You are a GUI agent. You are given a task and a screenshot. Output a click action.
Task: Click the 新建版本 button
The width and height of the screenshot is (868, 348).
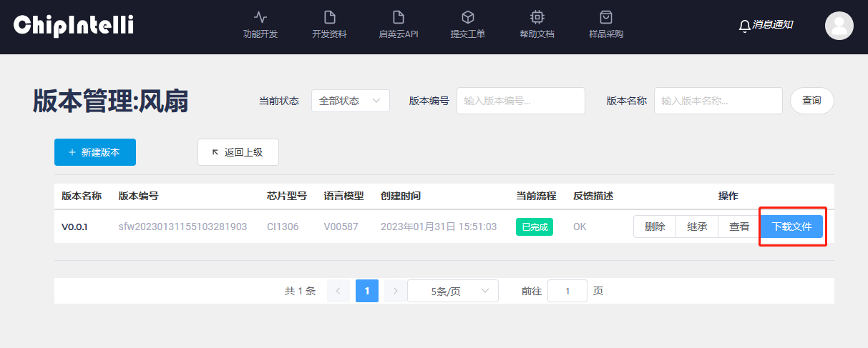(x=95, y=152)
